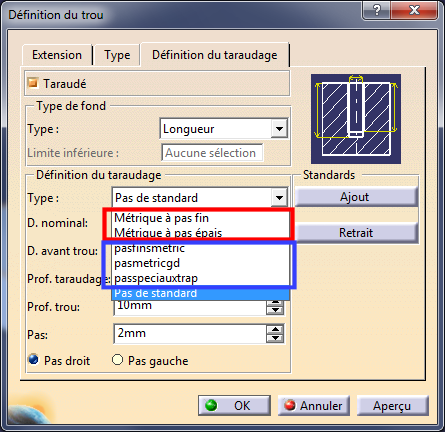The height and width of the screenshot is (432, 445).
Task: Switch to the Type tab
Action: (x=117, y=55)
